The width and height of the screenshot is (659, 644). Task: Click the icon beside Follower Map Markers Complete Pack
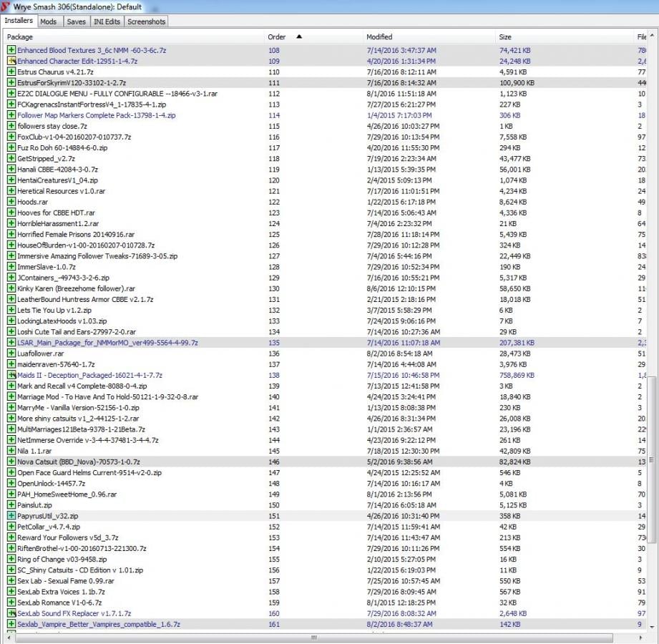[11, 115]
